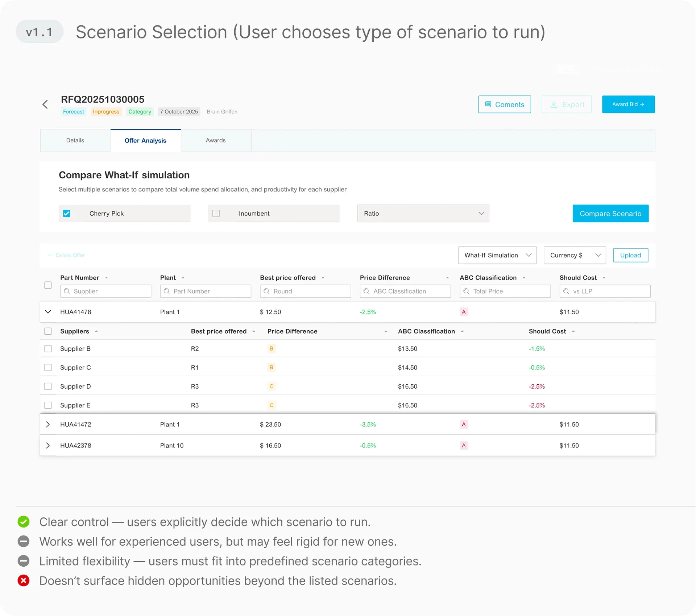Sort supplier ABC Classification arrow
This screenshot has width=696, height=616.
[x=462, y=331]
